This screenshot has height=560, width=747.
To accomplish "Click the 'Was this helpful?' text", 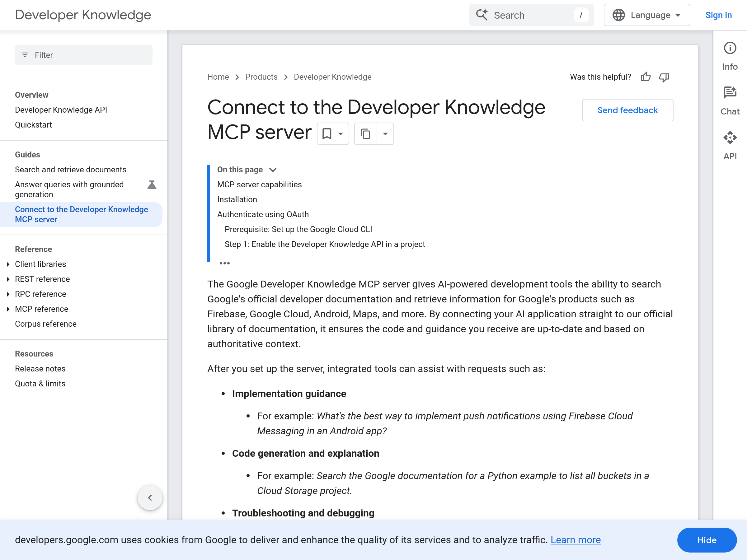I will point(600,77).
